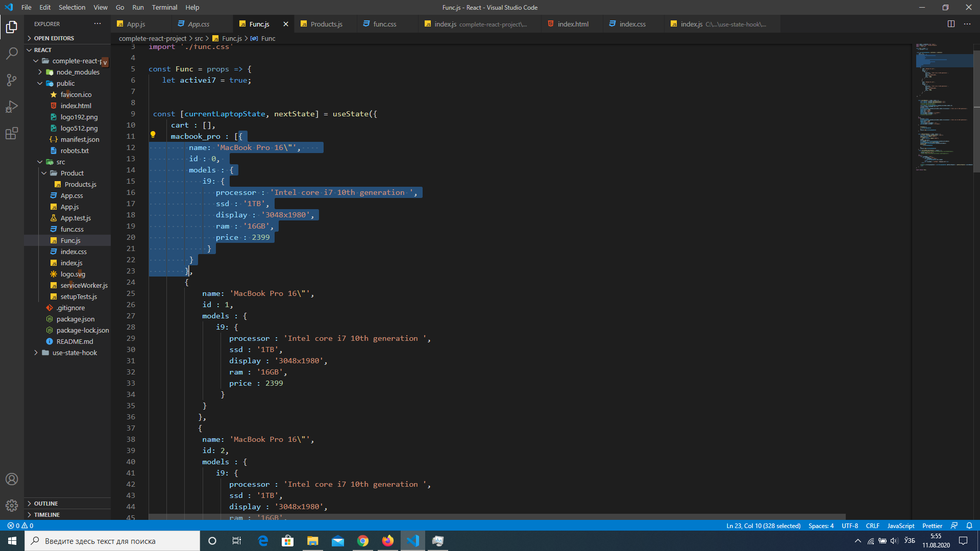Click the feedback icon in status bar
This screenshot has width=980, height=551.
pyautogui.click(x=954, y=525)
